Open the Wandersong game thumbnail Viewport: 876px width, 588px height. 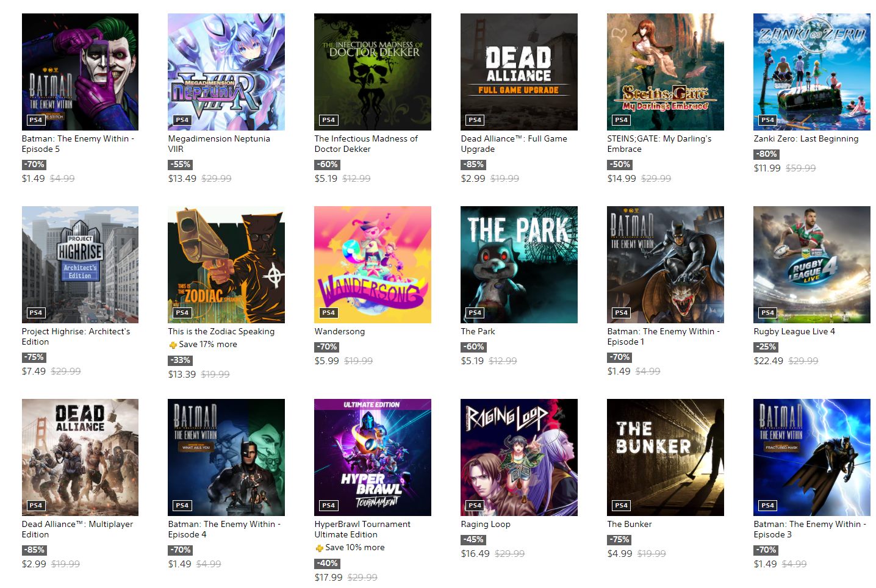[373, 265]
